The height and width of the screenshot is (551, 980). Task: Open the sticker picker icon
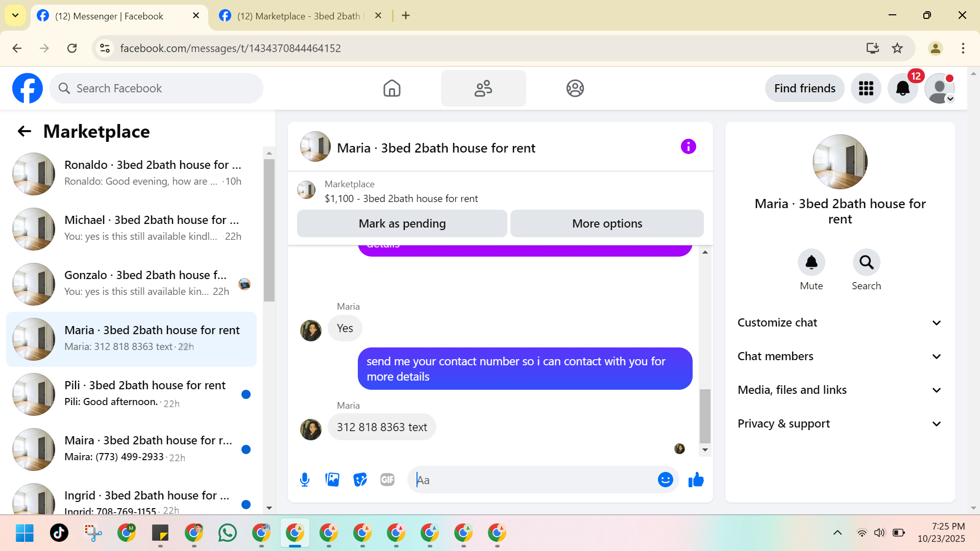360,480
